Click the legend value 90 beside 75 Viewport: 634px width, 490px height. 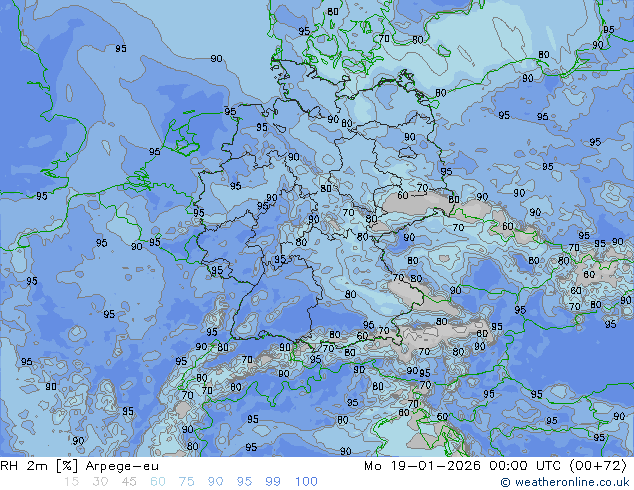(215, 482)
